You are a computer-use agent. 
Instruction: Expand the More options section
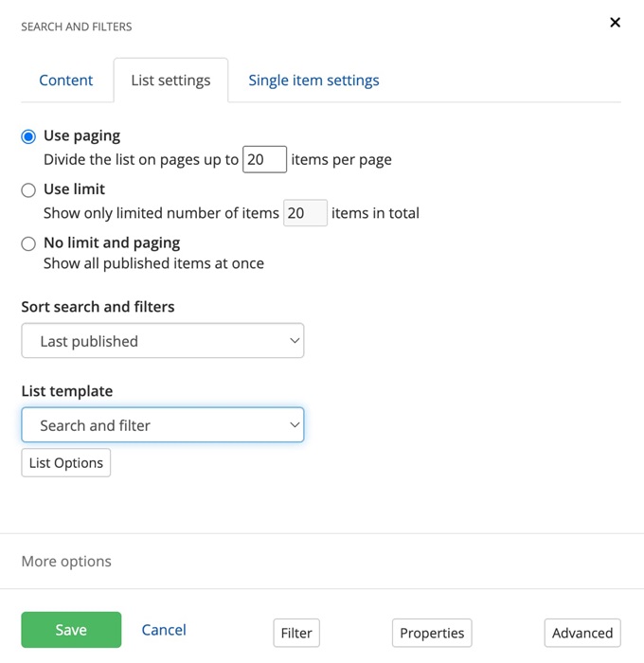tap(66, 561)
